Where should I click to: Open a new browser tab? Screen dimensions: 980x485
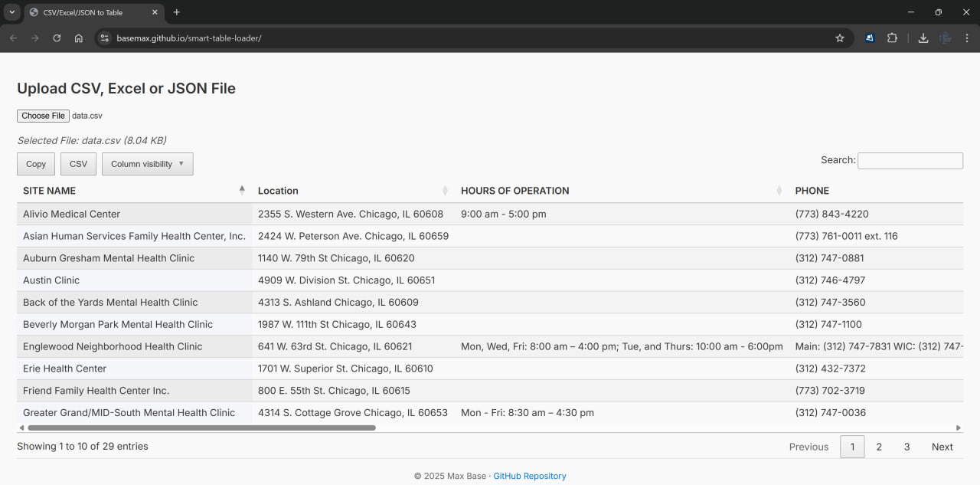pos(177,12)
